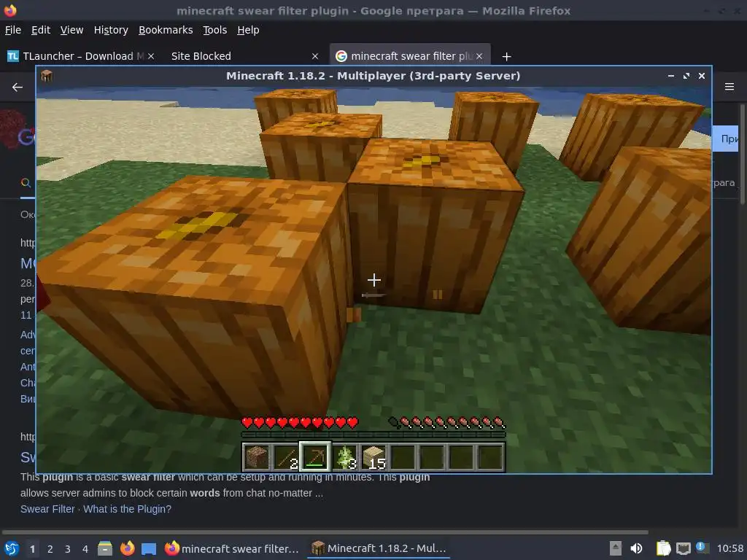Maximize the Minecraft 1.18.2 window
The image size is (747, 560).
(686, 76)
